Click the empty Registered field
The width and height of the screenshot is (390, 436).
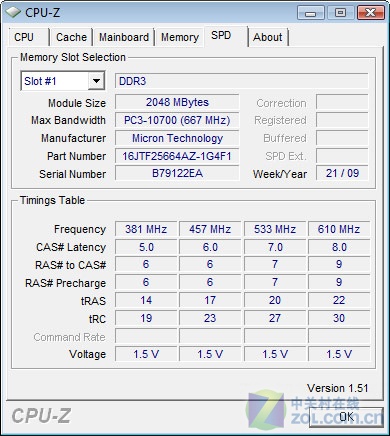(342, 120)
